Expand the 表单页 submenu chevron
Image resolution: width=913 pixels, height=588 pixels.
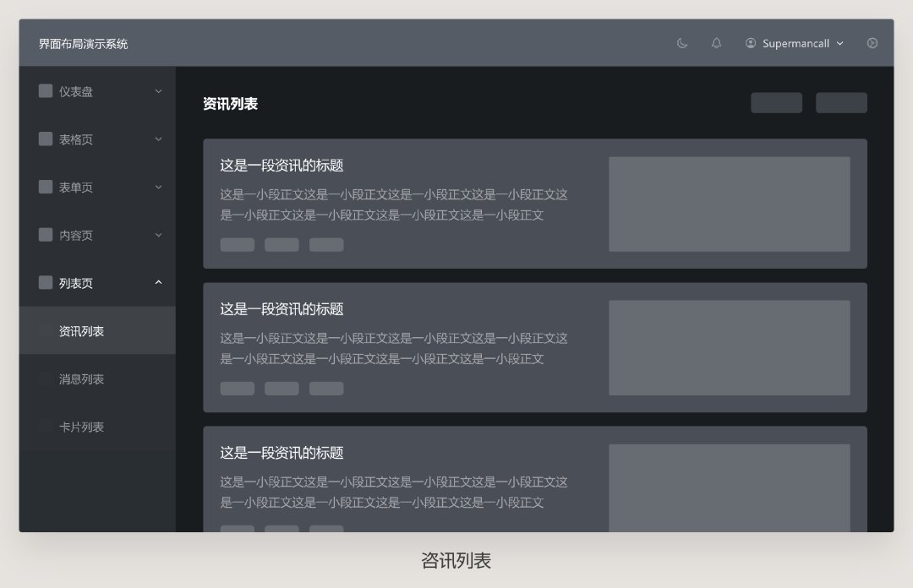[x=158, y=187]
